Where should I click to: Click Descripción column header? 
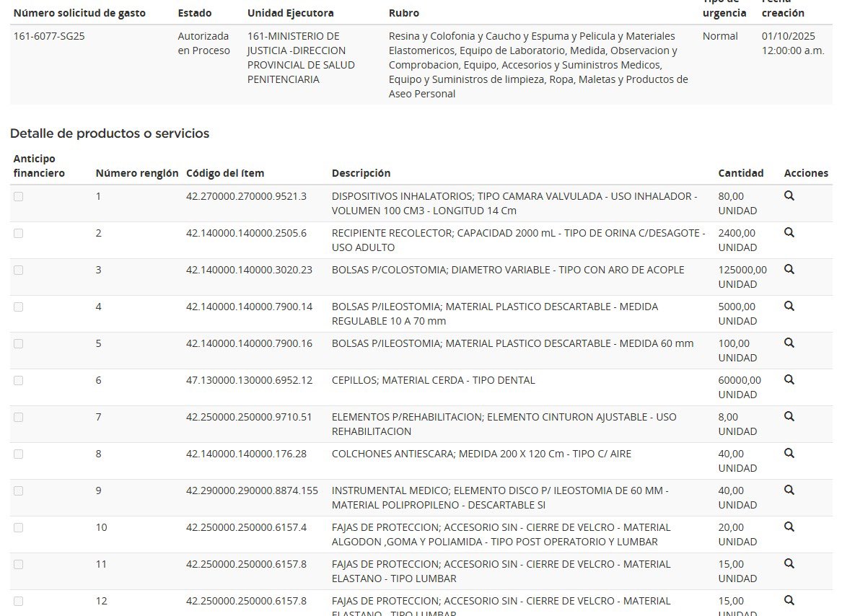(x=361, y=173)
